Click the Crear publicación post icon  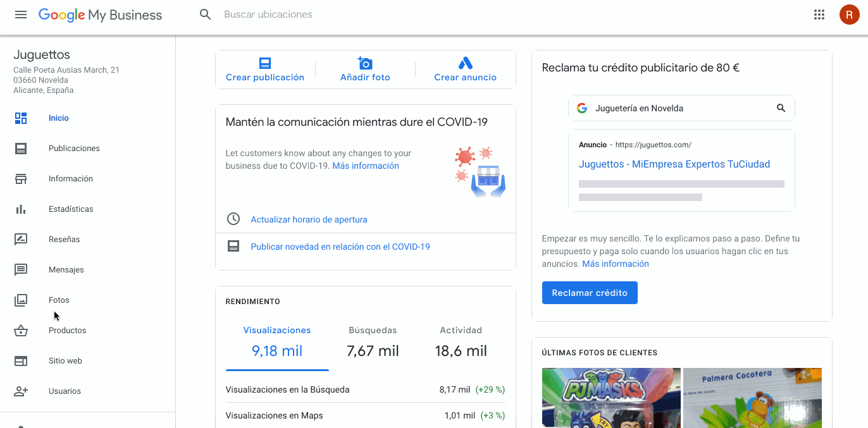point(265,63)
